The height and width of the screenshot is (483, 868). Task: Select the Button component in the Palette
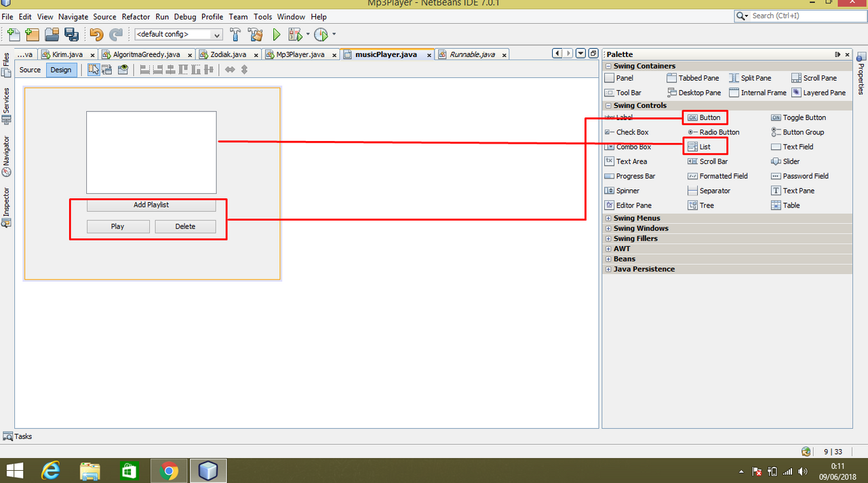705,117
